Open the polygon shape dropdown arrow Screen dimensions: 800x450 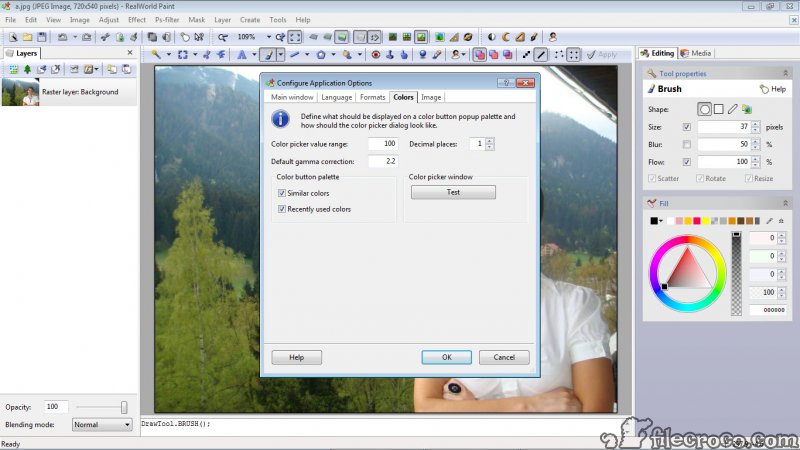333,54
